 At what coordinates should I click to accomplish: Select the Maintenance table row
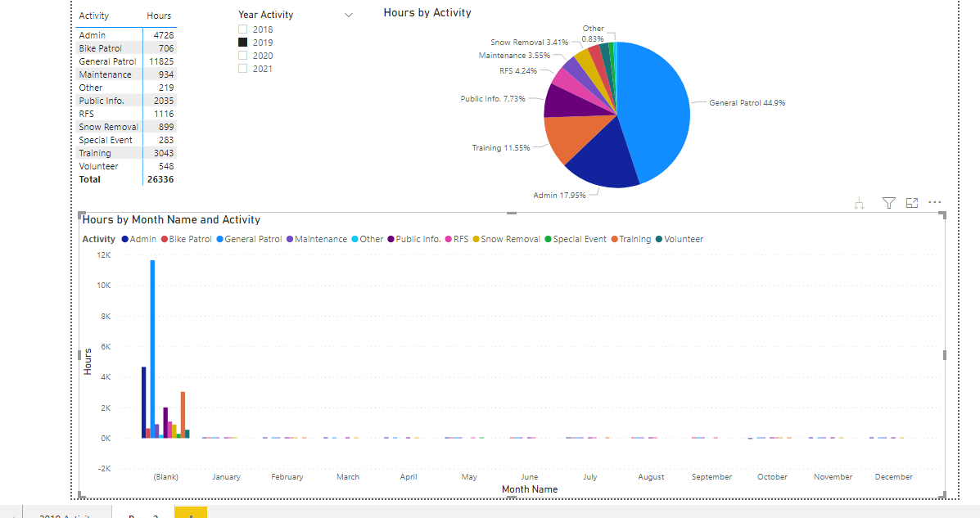[126, 74]
